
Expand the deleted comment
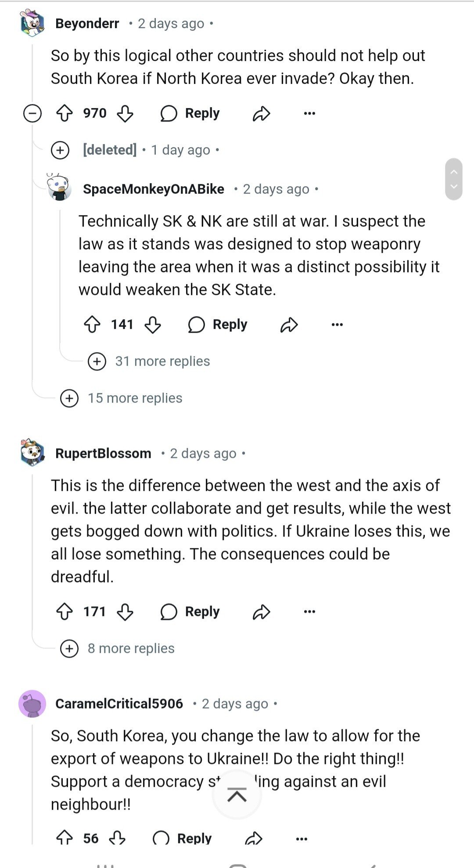60,150
